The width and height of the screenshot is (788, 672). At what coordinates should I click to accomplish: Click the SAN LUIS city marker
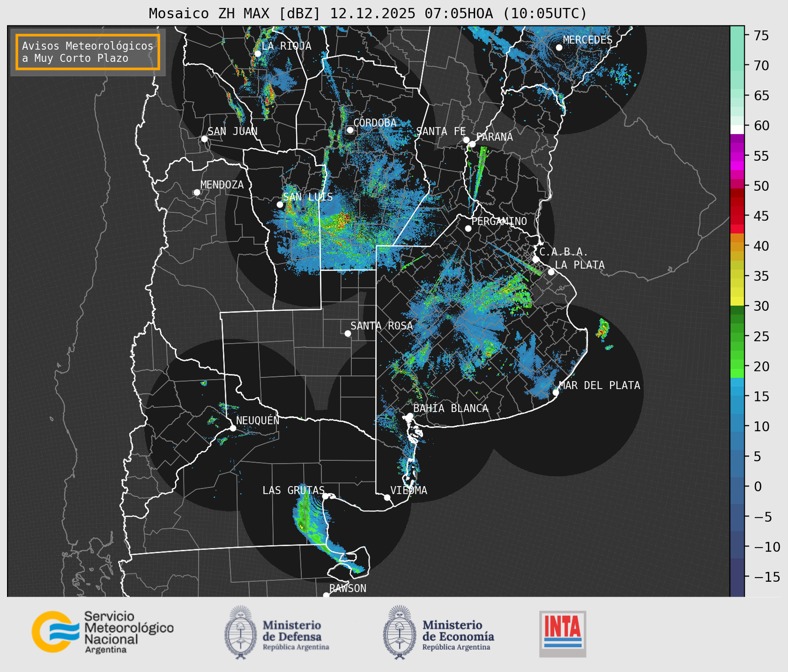pos(280,205)
